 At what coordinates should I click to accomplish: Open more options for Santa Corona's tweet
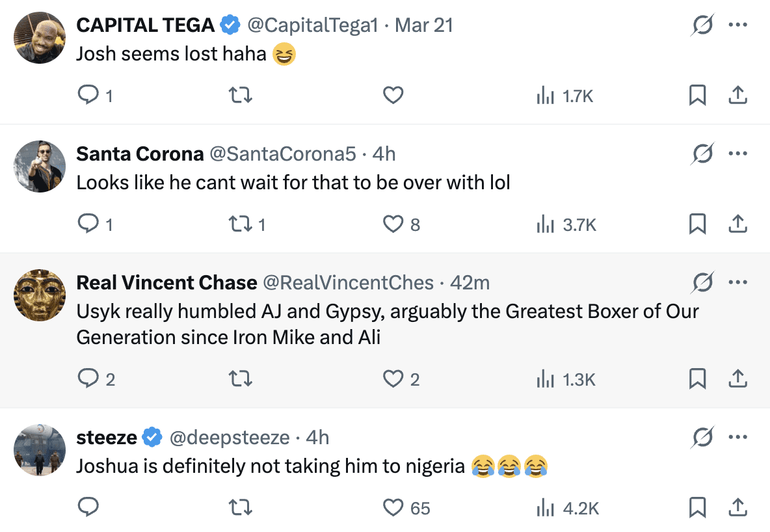pyautogui.click(x=738, y=154)
